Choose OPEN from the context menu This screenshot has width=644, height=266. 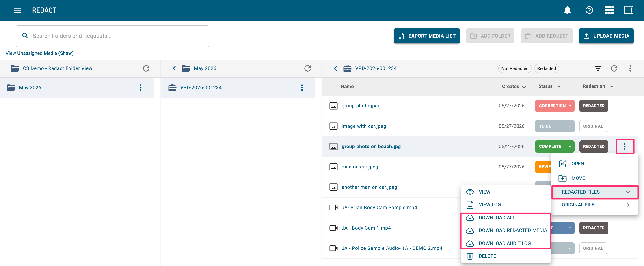595,164
